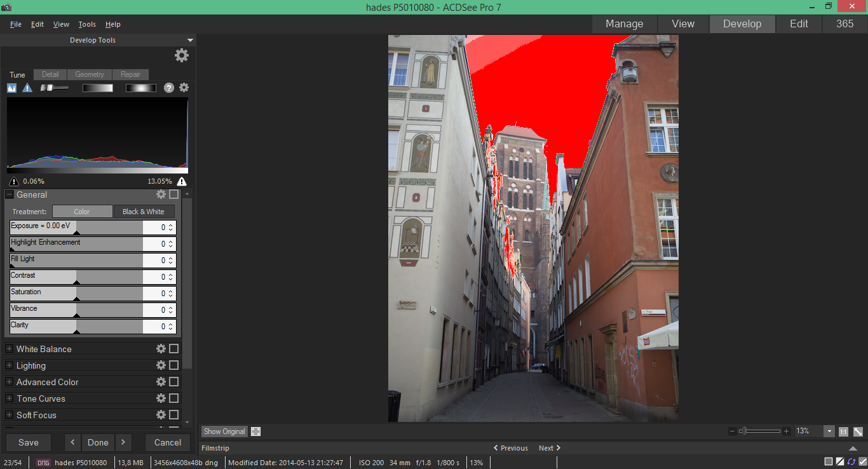Open help via the question mark icon
This screenshot has width=868, height=469.
click(x=169, y=88)
